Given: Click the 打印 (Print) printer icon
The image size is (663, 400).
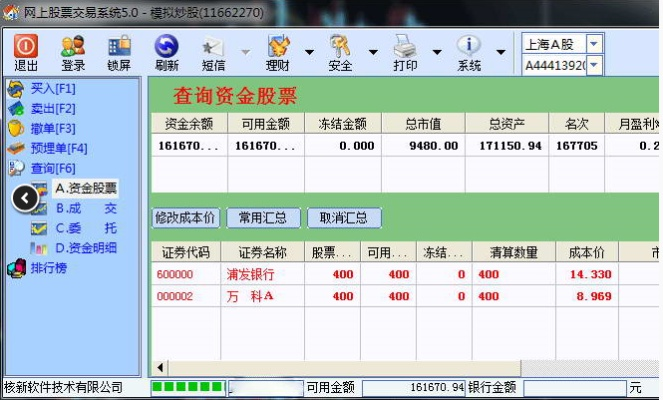Looking at the screenshot, I should 405,52.
